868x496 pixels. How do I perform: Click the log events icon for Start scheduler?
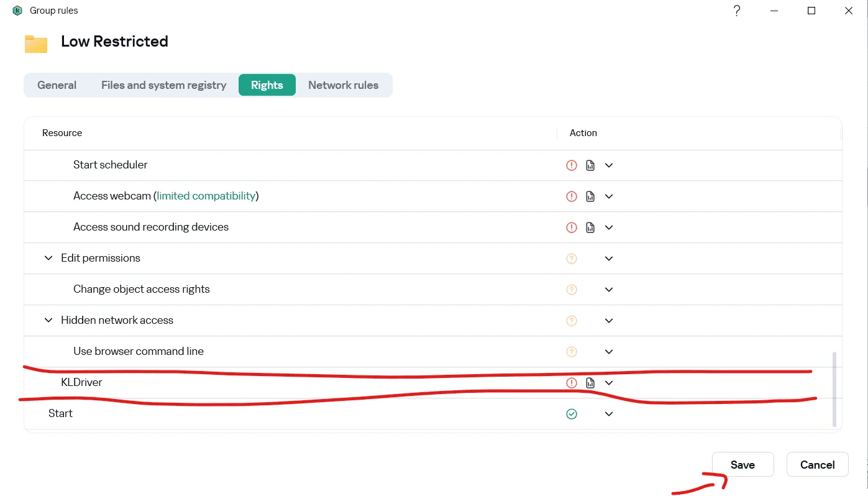[x=590, y=165]
